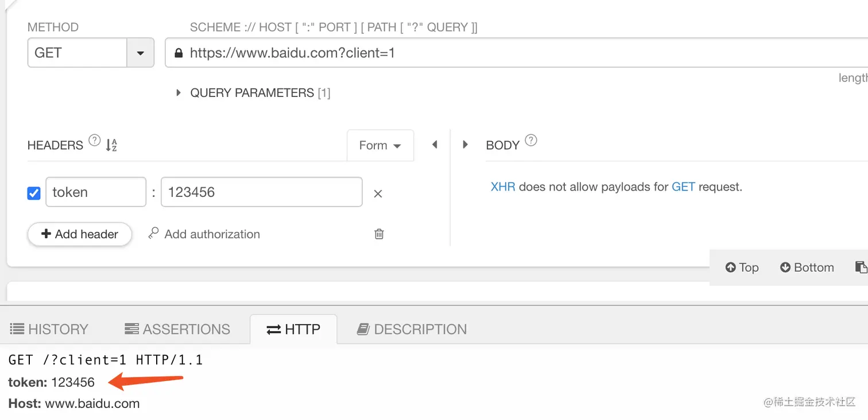This screenshot has width=868, height=420.
Task: Open the Form view dropdown
Action: tap(380, 146)
